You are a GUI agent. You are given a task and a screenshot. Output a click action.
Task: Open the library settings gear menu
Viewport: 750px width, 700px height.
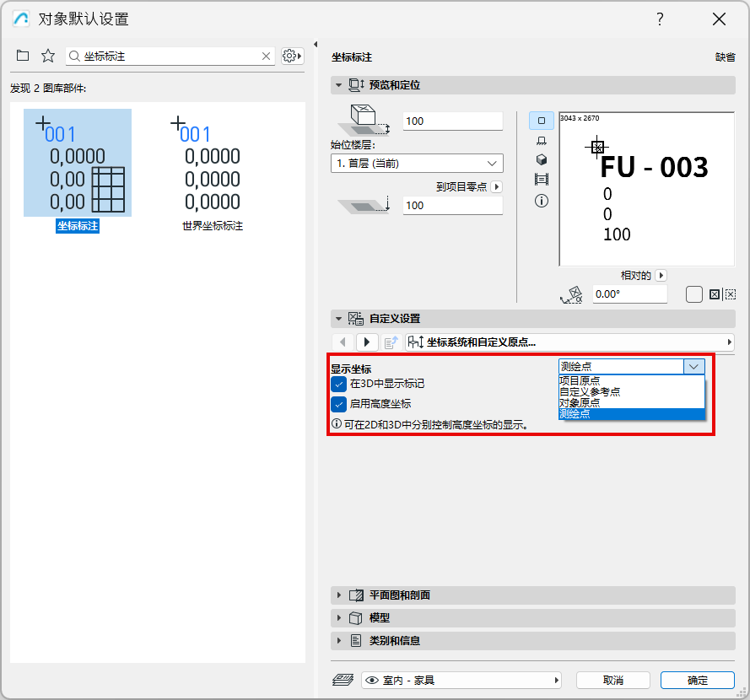(x=292, y=56)
